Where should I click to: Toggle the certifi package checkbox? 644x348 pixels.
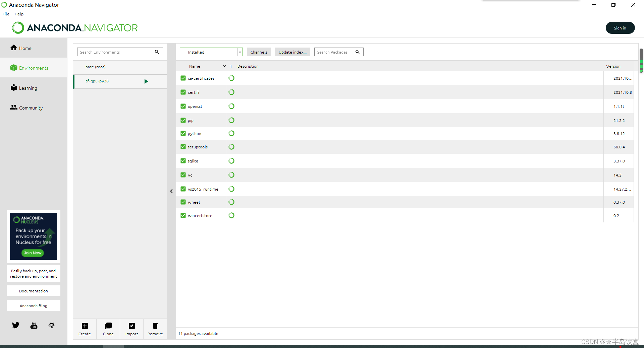coord(183,92)
